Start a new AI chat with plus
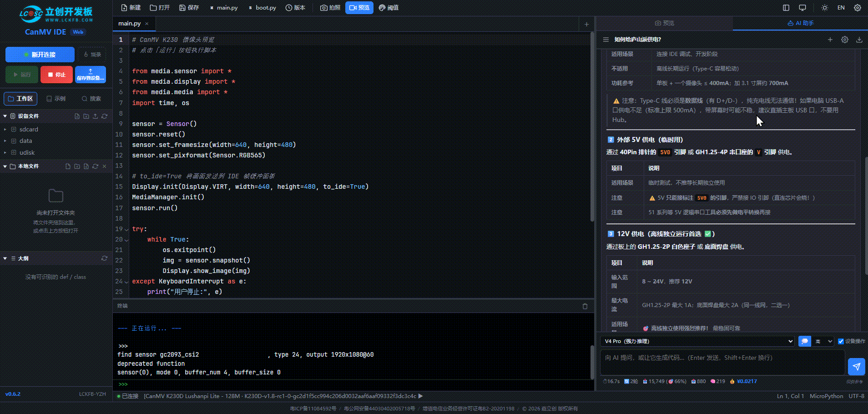The width and height of the screenshot is (868, 414). [830, 40]
